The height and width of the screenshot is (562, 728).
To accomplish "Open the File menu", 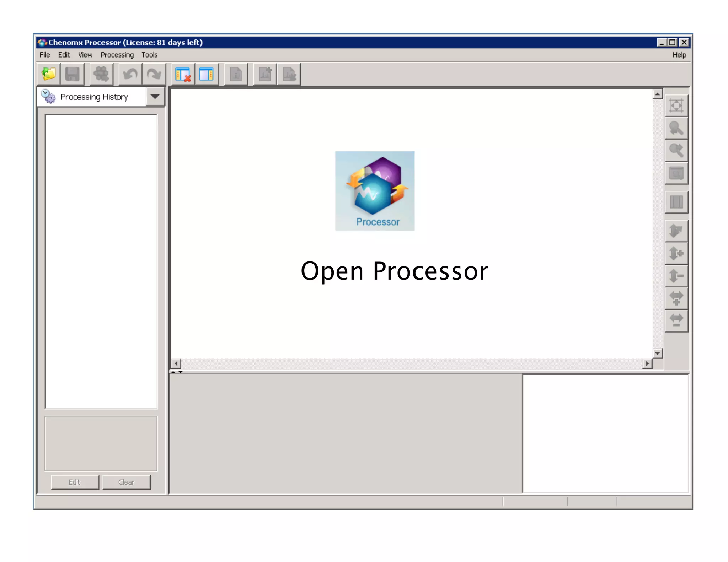I will [45, 55].
